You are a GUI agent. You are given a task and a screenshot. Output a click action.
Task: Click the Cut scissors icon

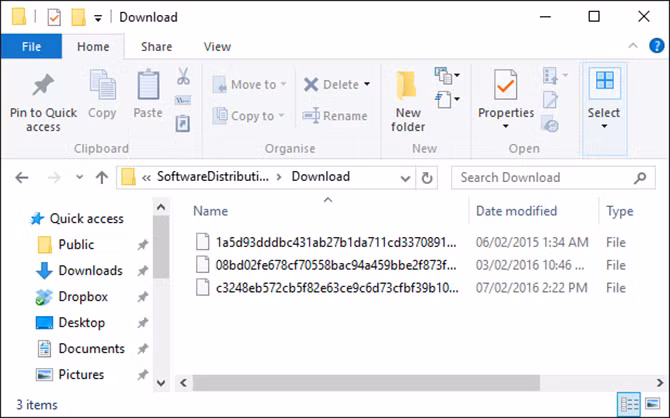point(183,76)
